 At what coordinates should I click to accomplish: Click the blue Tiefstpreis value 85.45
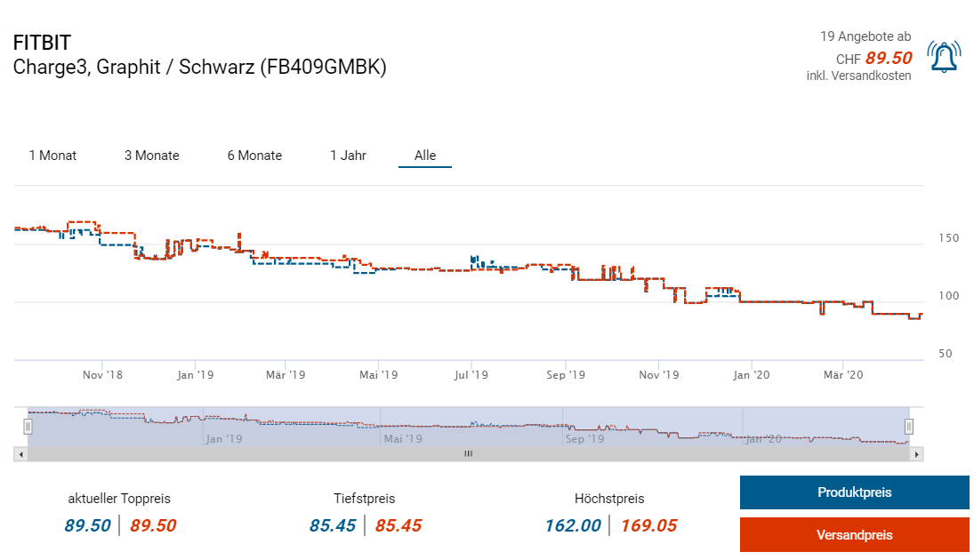click(x=333, y=525)
